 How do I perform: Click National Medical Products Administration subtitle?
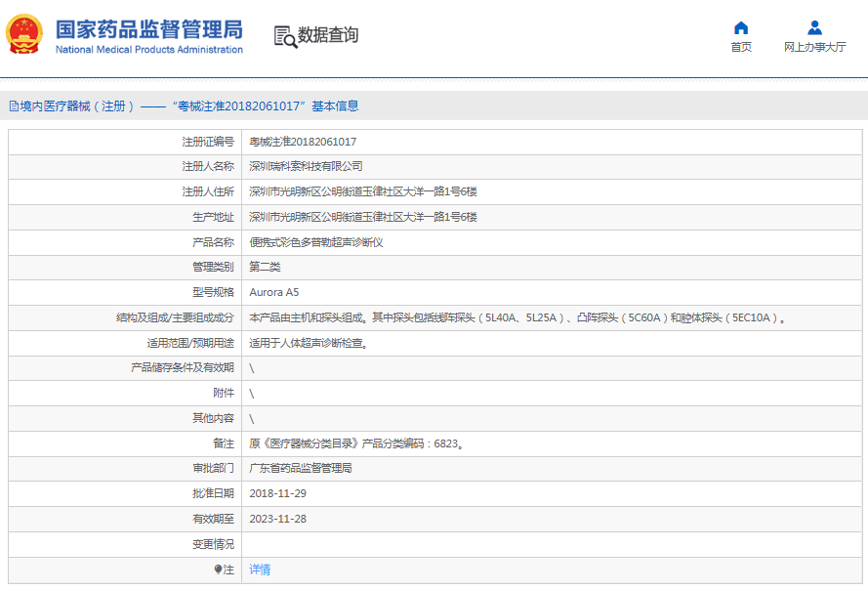(149, 49)
